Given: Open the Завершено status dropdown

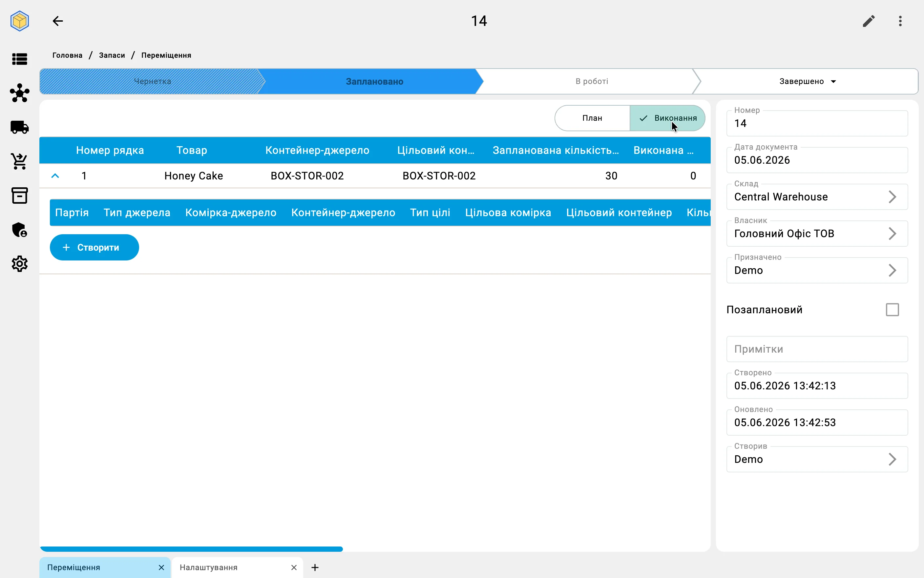Looking at the screenshot, I should [808, 81].
